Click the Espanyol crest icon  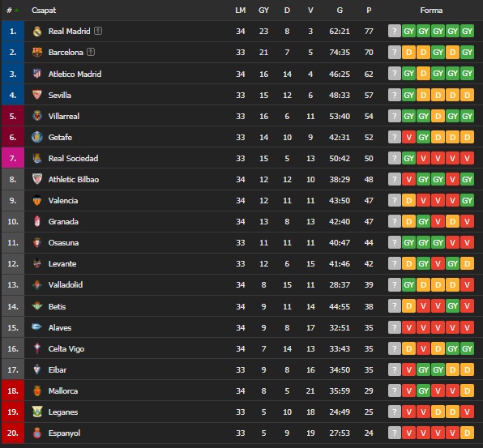37,433
